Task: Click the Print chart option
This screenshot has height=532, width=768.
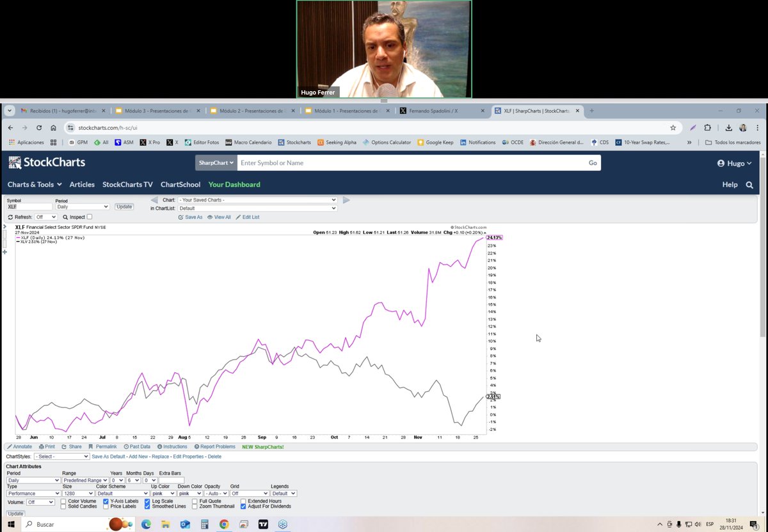Action: 47,447
